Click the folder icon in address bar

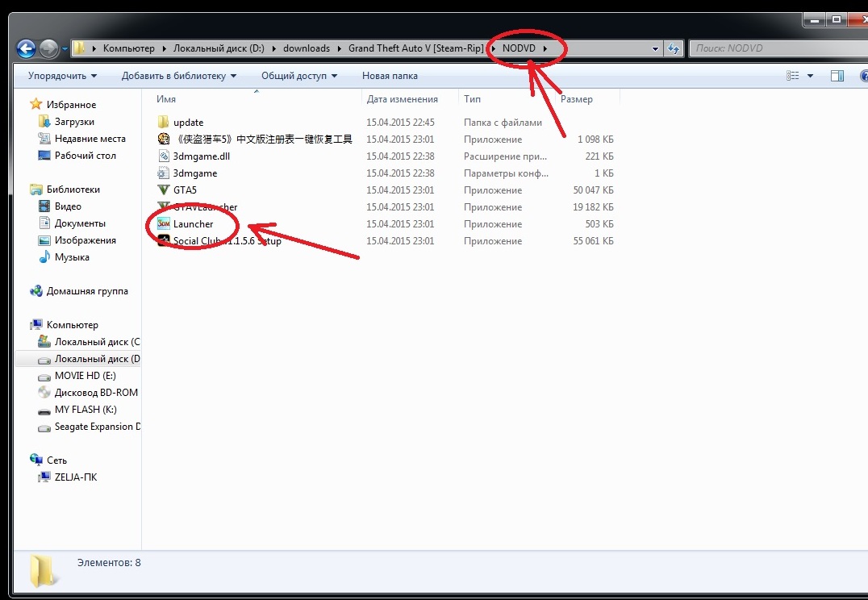click(79, 48)
